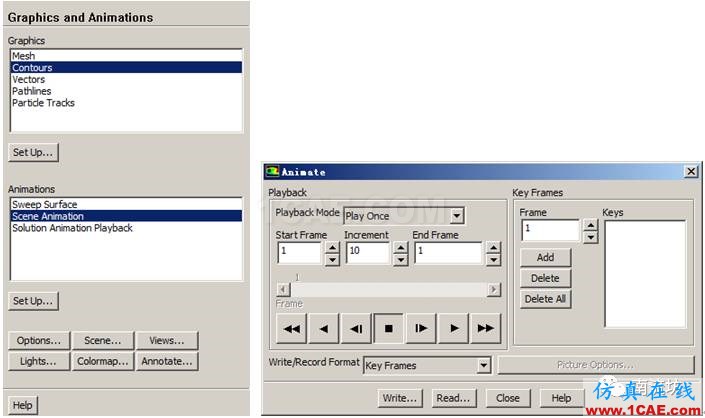Click the Write button
This screenshot has height=418, width=705.
(x=400, y=398)
